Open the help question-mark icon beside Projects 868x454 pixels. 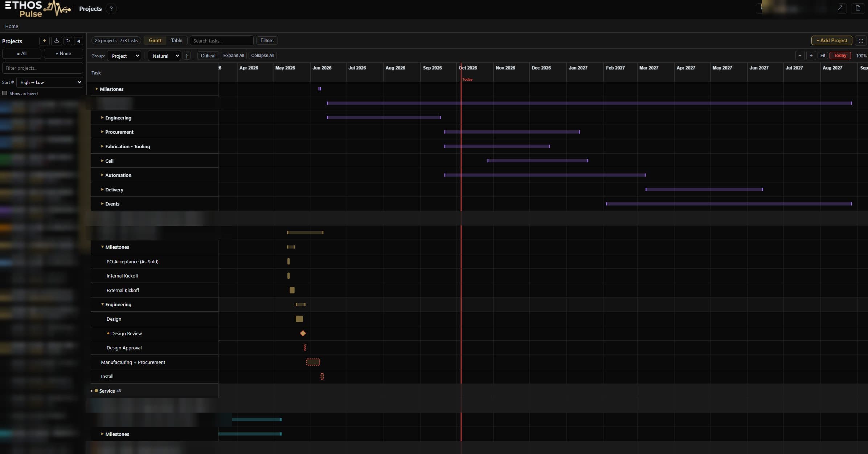(111, 9)
